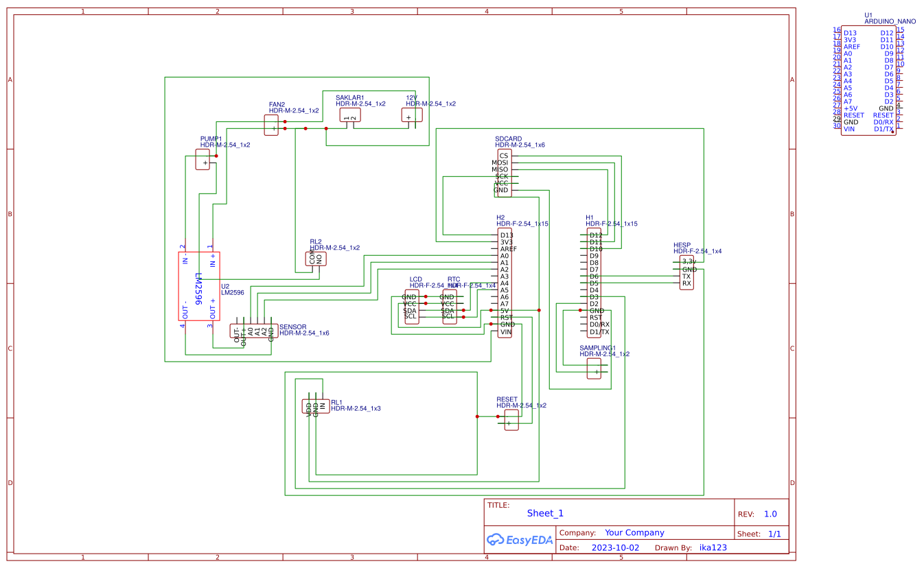
Task: Select the SAKLAR1 switch header
Action: click(x=350, y=115)
